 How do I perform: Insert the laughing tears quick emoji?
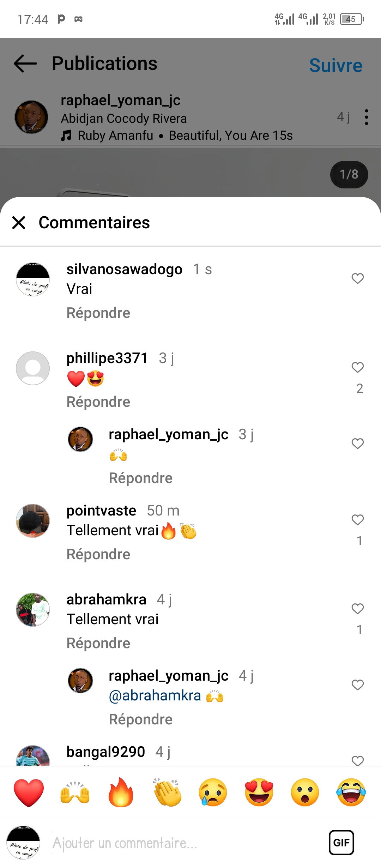(351, 792)
